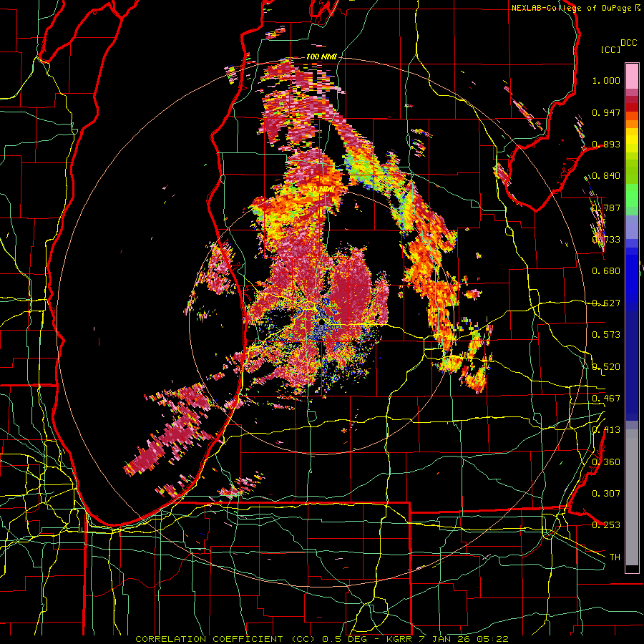Image resolution: width=644 pixels, height=644 pixels.
Task: Select the 1.000 legend value
Action: click(606, 80)
